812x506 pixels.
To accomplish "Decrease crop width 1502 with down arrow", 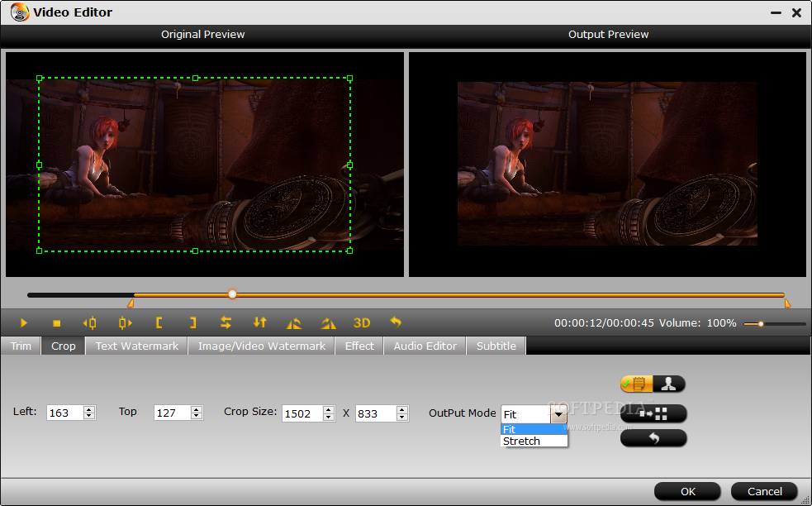I will click(x=328, y=417).
